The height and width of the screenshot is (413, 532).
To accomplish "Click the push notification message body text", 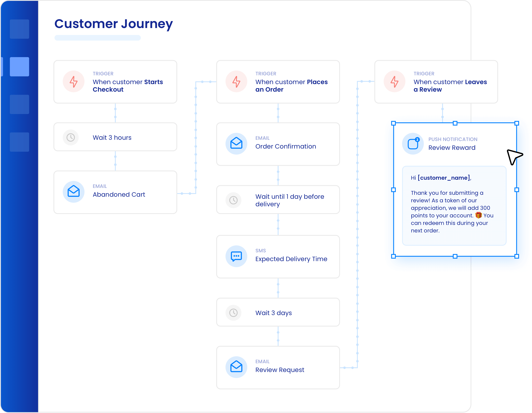I will click(x=452, y=212).
